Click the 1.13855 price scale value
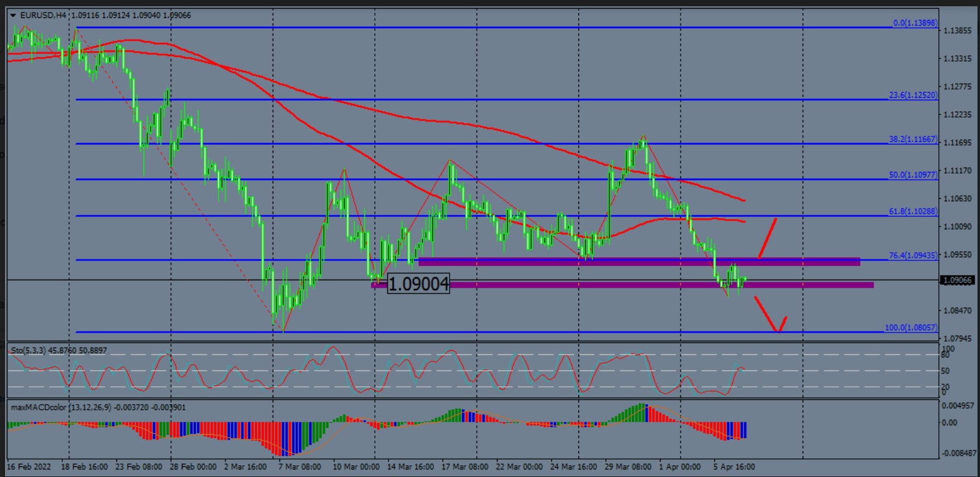 (x=958, y=31)
